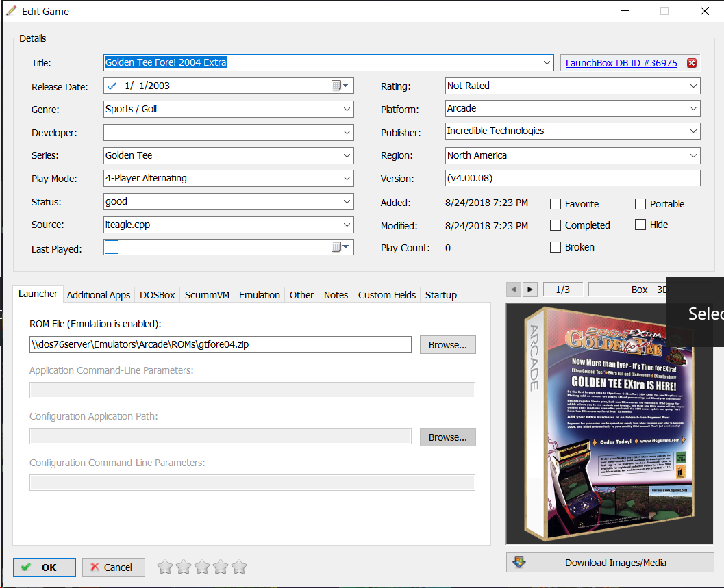
Task: Check the Completed checkbox
Action: click(x=556, y=225)
